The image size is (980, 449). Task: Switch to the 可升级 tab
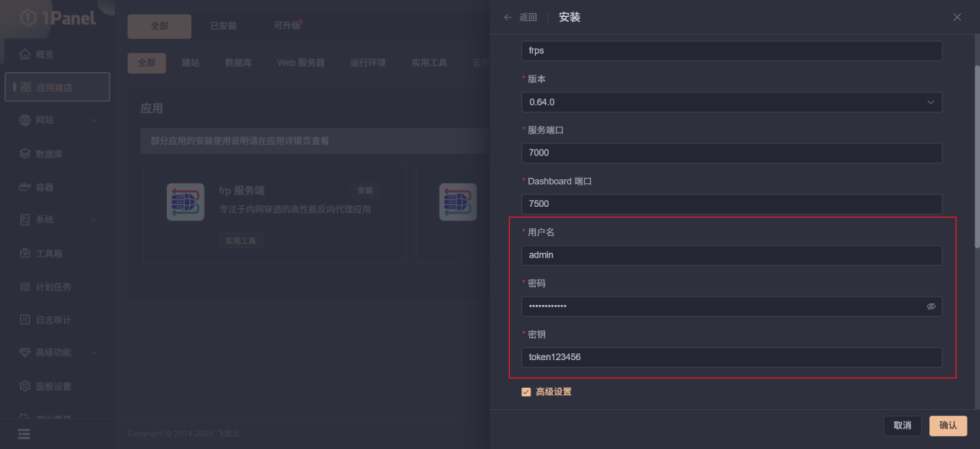tap(287, 26)
